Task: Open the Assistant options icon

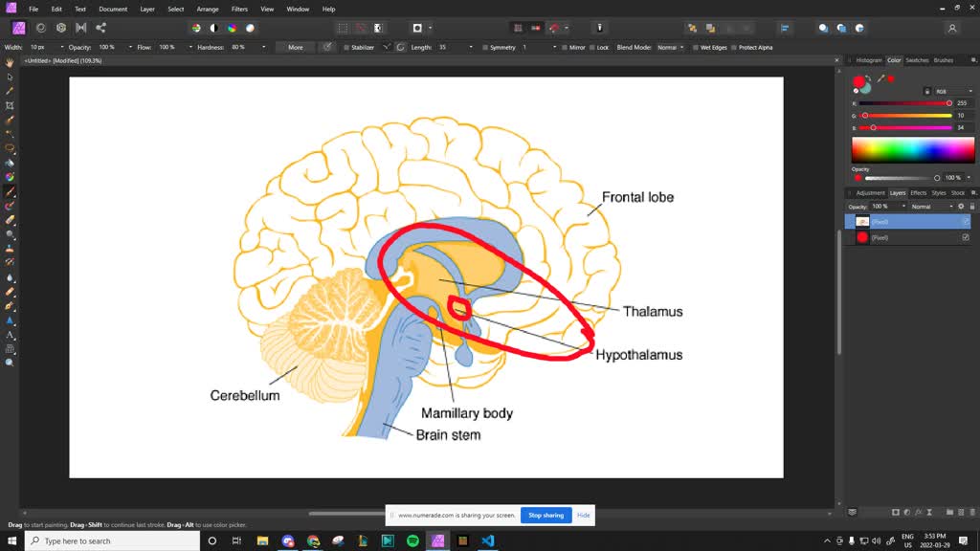Action: [x=600, y=28]
